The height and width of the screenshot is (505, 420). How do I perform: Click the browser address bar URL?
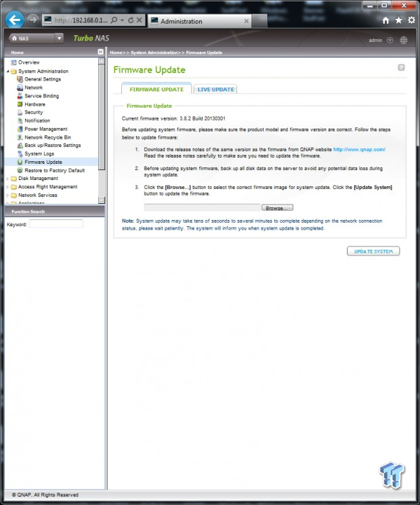point(81,20)
